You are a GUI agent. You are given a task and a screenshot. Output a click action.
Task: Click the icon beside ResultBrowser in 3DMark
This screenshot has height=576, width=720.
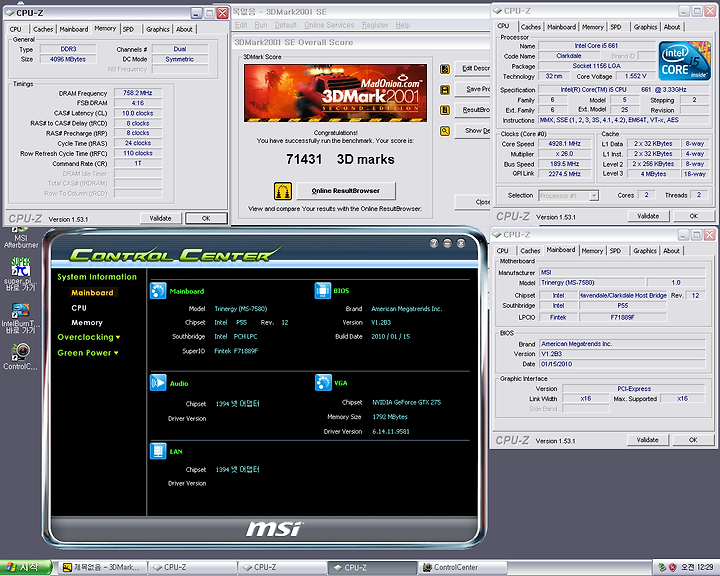444,110
